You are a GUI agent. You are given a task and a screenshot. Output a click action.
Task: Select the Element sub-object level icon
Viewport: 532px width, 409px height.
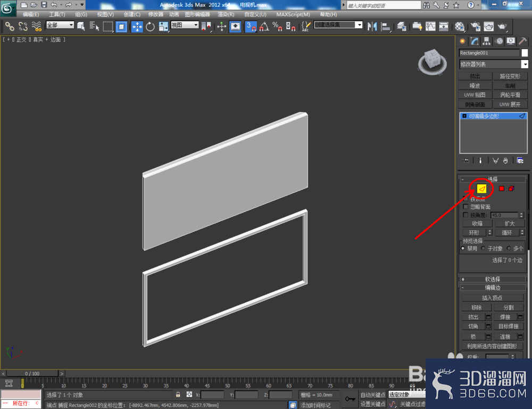(511, 189)
